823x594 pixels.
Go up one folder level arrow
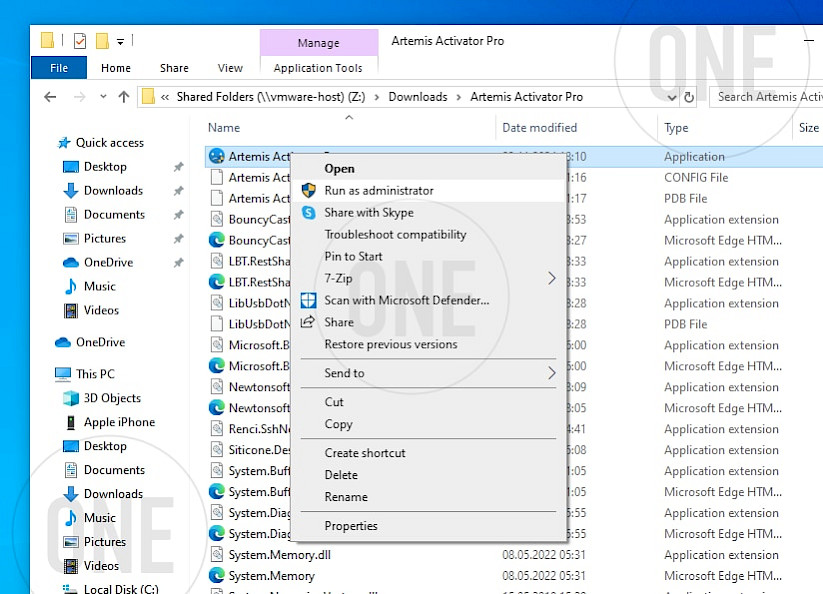(124, 97)
